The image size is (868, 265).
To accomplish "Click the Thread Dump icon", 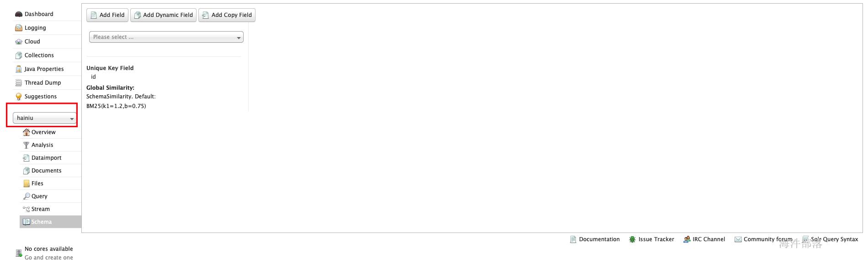I will pyautogui.click(x=19, y=83).
